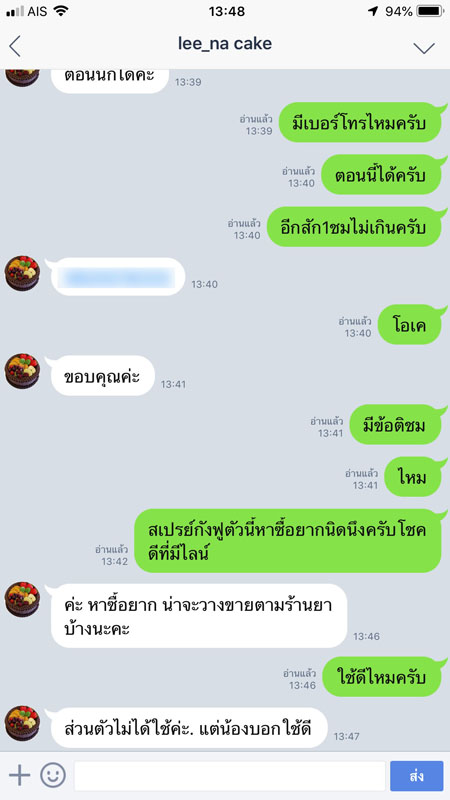The image size is (450, 800).
Task: Tap the green มีเบอร์โทรไหมครับ bubble
Action: (360, 122)
